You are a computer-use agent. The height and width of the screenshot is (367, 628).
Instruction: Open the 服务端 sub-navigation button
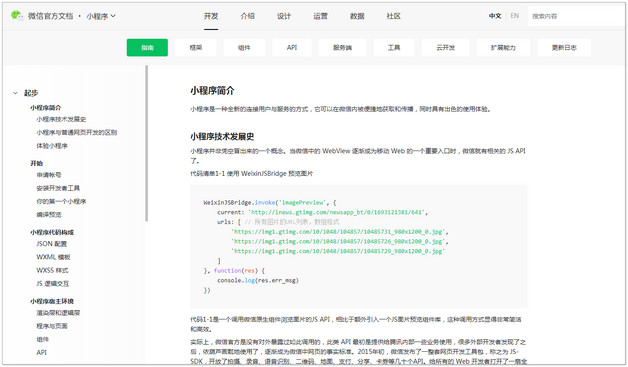click(342, 48)
